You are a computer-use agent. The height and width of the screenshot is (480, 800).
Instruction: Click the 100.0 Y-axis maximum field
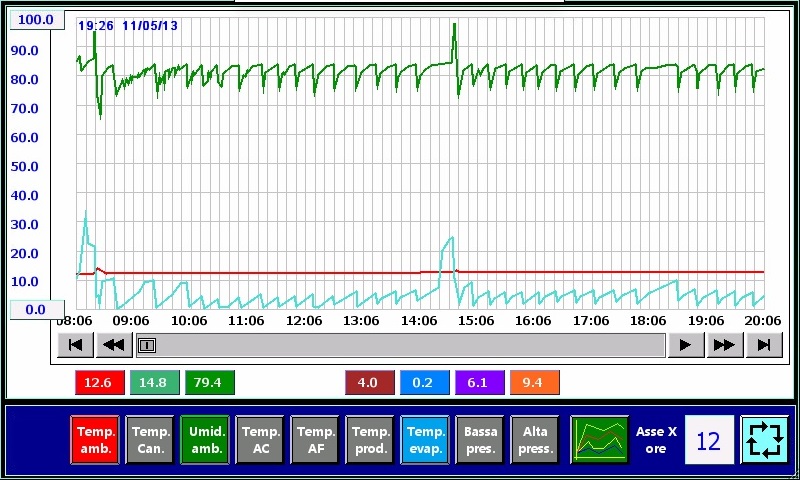click(x=36, y=20)
